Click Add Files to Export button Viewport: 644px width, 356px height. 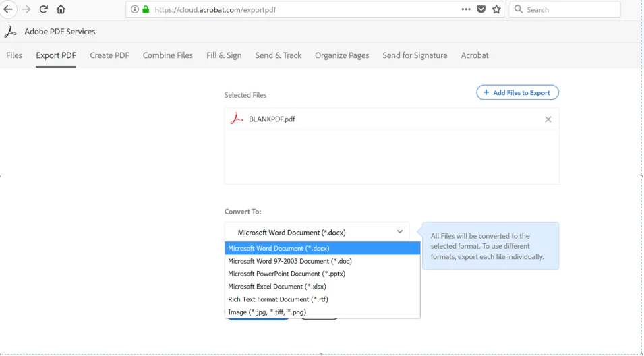(517, 92)
